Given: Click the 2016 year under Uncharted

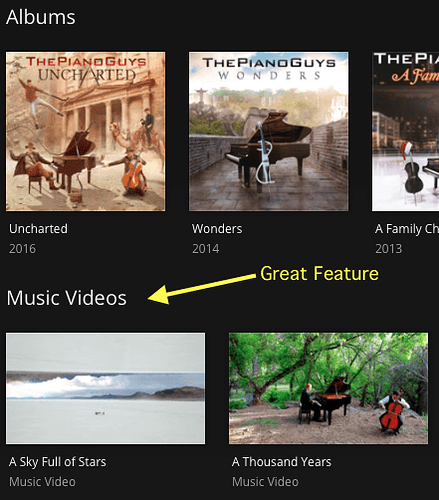Looking at the screenshot, I should [22, 249].
